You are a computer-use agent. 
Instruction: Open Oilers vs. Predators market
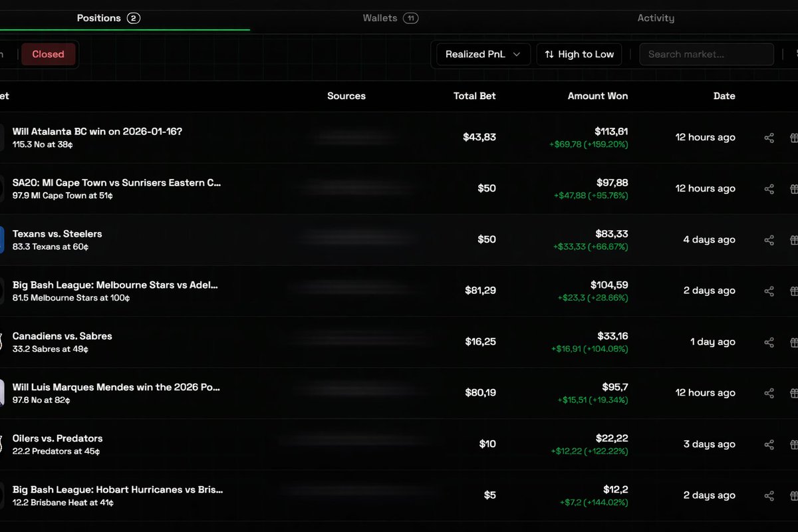[x=58, y=439]
